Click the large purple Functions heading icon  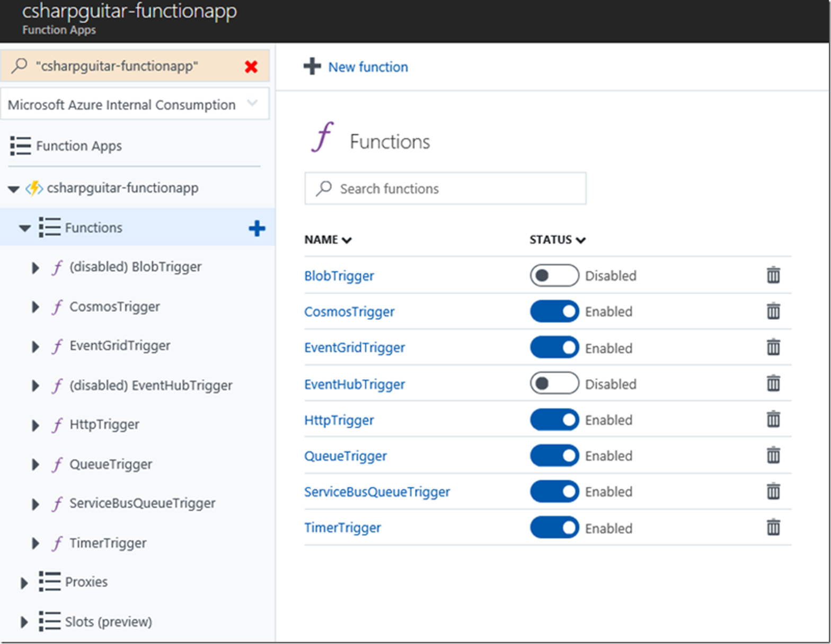(323, 137)
